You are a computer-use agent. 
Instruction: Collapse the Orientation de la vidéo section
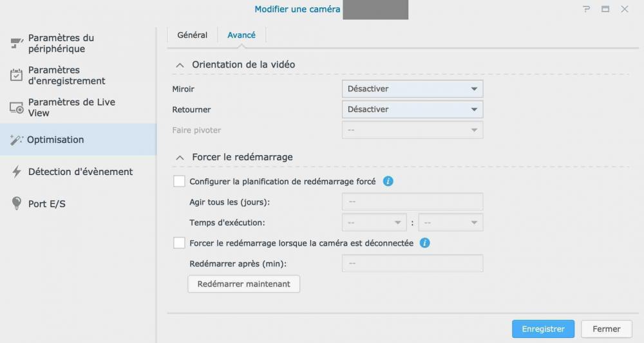[178, 65]
